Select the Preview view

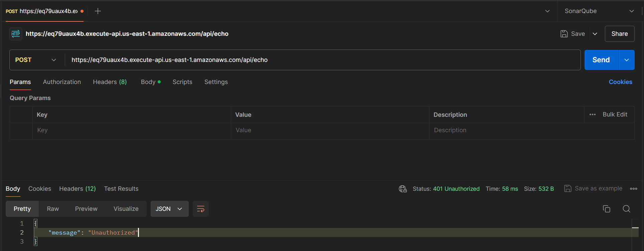pos(86,209)
